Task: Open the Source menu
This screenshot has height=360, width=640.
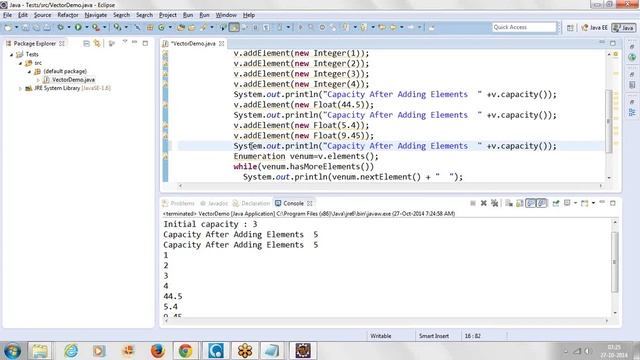Action: 42,15
